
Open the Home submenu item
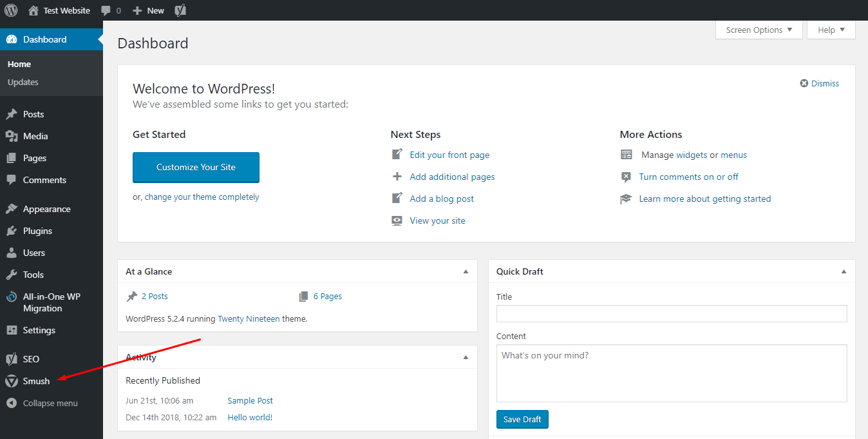pyautogui.click(x=19, y=64)
